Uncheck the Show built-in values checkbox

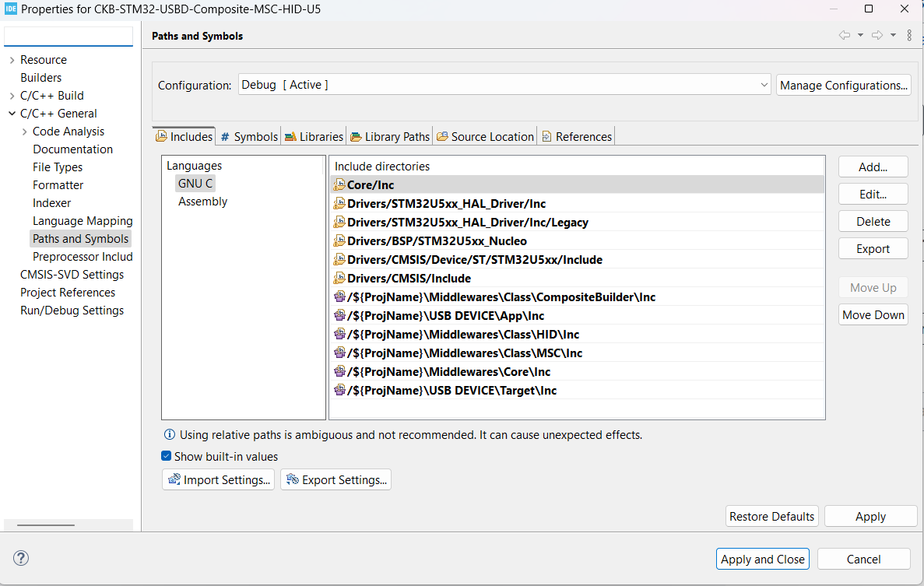166,457
